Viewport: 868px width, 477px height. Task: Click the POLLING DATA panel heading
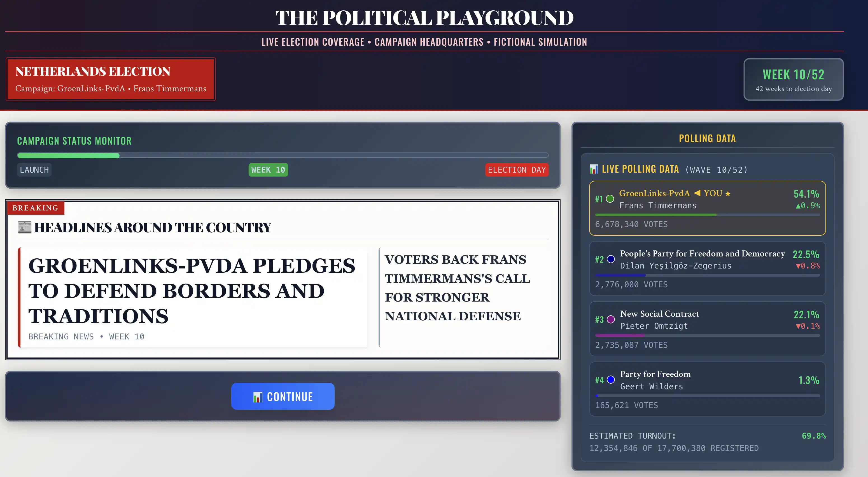pyautogui.click(x=707, y=138)
